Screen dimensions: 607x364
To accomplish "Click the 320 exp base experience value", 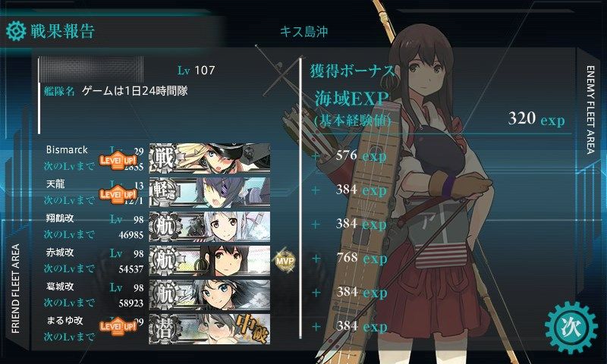I will tap(536, 119).
